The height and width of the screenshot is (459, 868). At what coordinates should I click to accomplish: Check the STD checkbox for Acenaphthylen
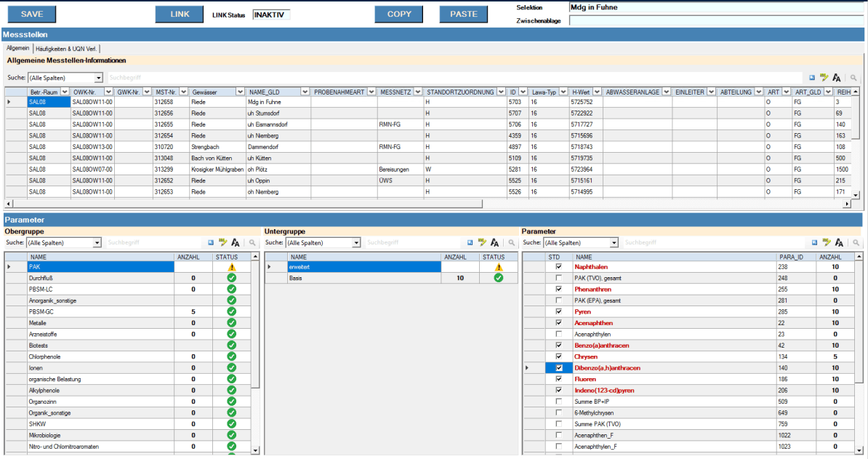pos(558,335)
